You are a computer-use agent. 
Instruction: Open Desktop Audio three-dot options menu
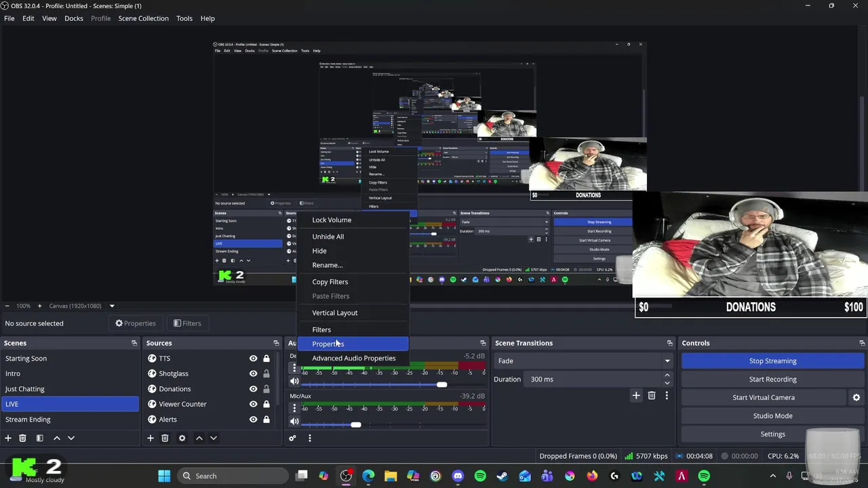point(294,368)
